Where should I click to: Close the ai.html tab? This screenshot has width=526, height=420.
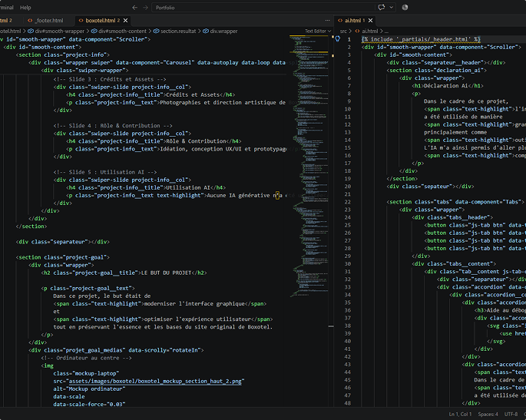coord(370,21)
